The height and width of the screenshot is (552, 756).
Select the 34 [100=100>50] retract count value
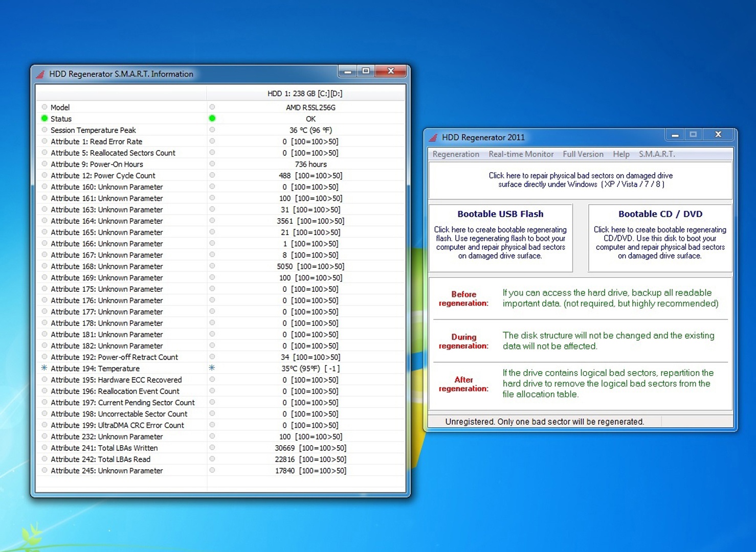point(310,357)
